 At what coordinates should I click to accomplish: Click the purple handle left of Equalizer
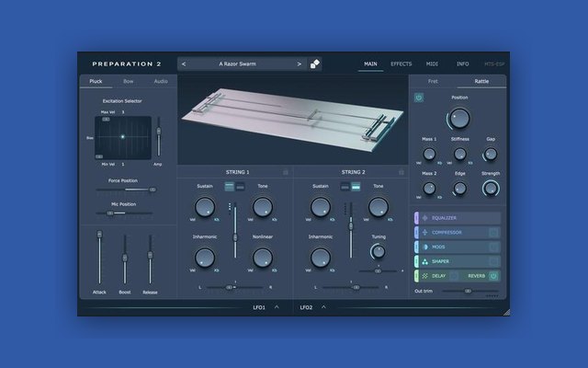(416, 218)
